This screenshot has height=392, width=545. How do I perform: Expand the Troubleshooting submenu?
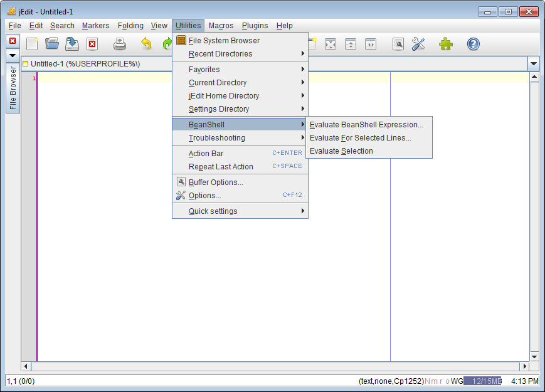point(240,138)
